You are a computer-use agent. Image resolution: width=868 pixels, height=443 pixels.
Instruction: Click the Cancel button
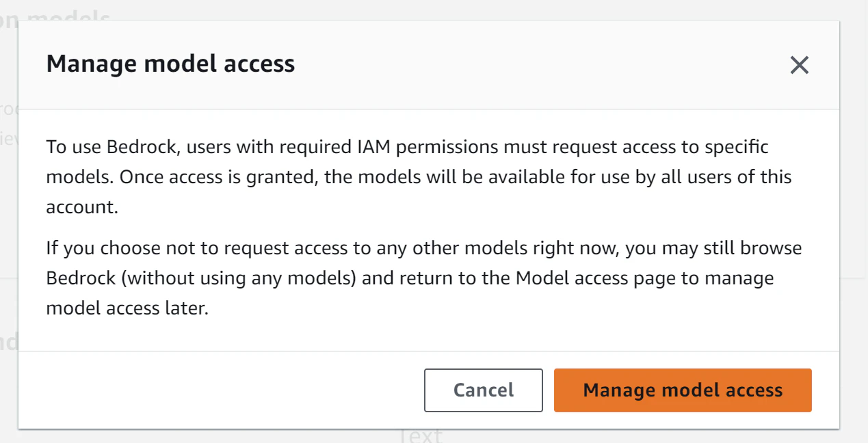(x=483, y=390)
